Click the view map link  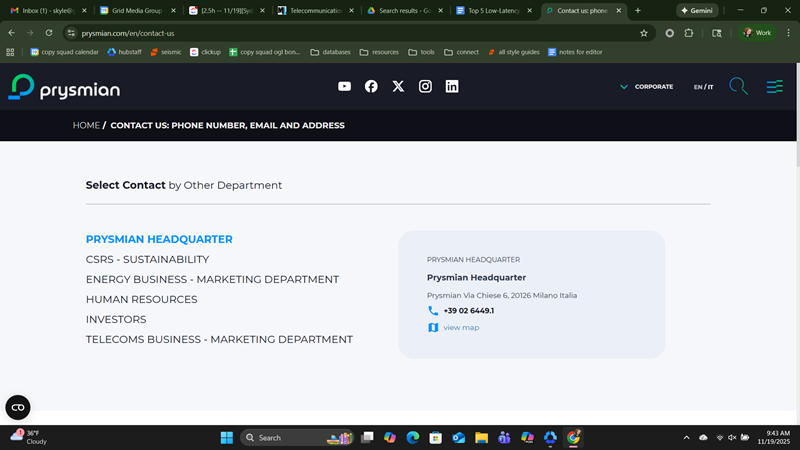(x=461, y=328)
